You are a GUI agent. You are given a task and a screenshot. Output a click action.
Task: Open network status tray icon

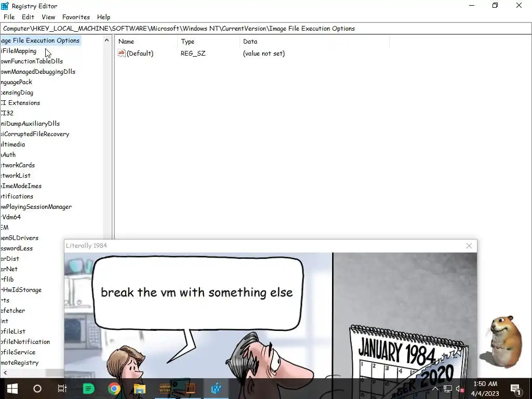pyautogui.click(x=447, y=389)
